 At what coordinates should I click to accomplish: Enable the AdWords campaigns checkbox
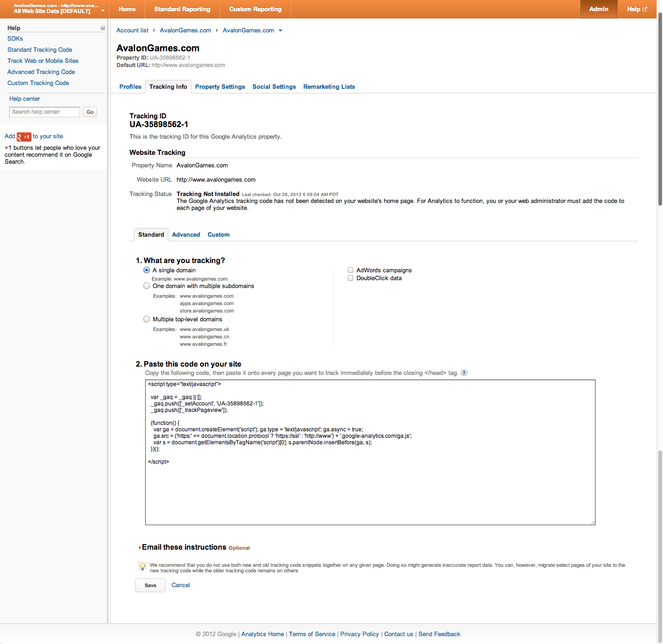(x=350, y=270)
